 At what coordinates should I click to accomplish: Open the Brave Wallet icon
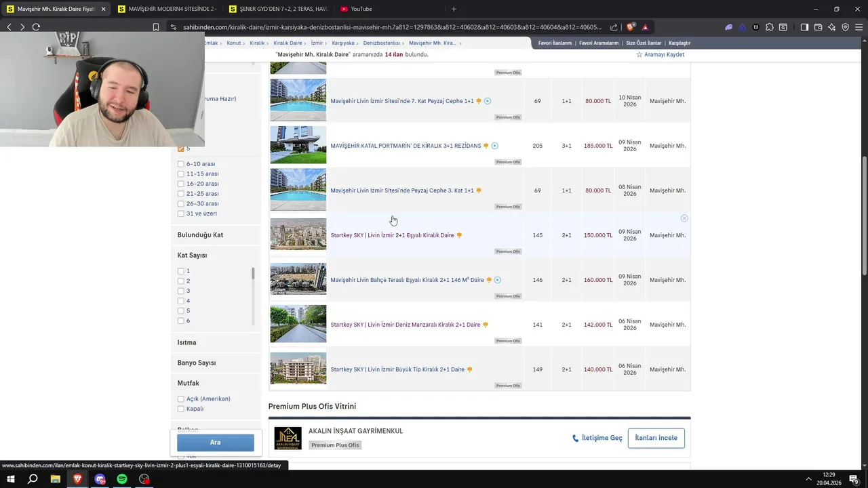tap(818, 27)
